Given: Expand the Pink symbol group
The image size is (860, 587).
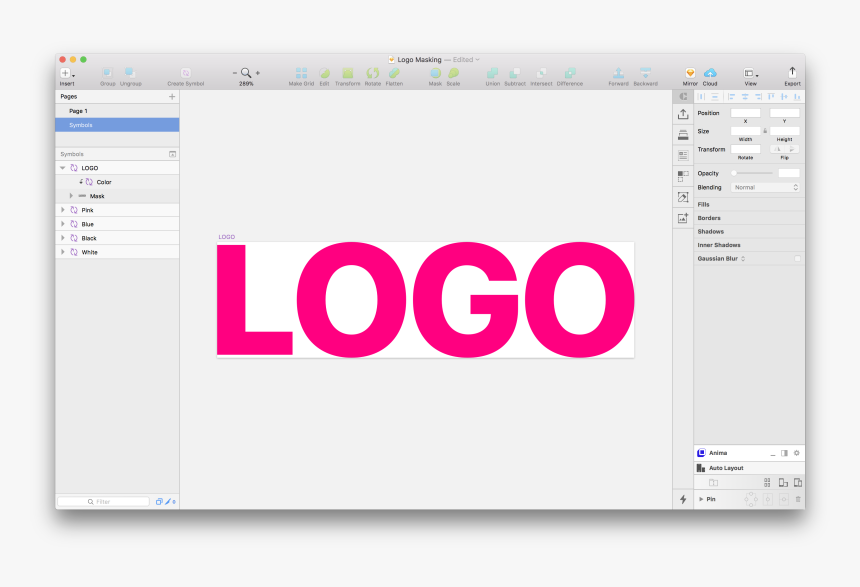Looking at the screenshot, I should 64,210.
